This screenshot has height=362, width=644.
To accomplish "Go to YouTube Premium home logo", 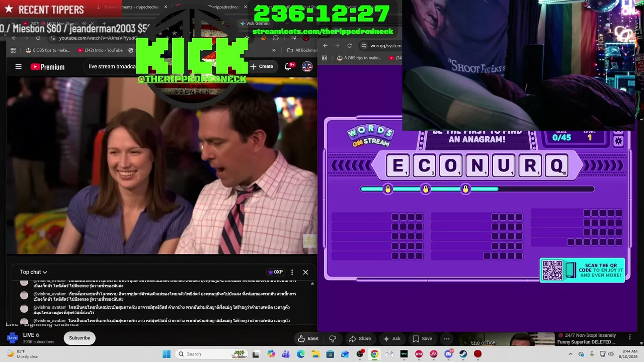I will (47, 67).
